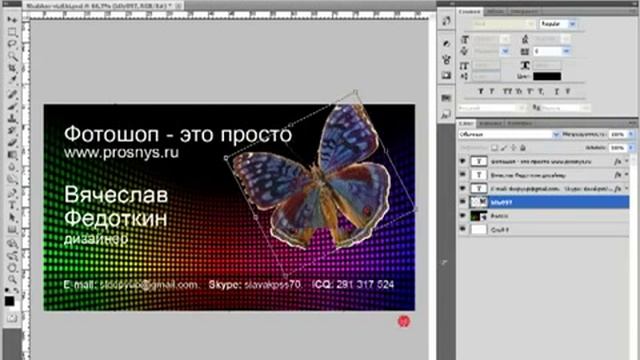This screenshot has width=640, height=360.
Task: Select the Hand tool
Action: 12,268
